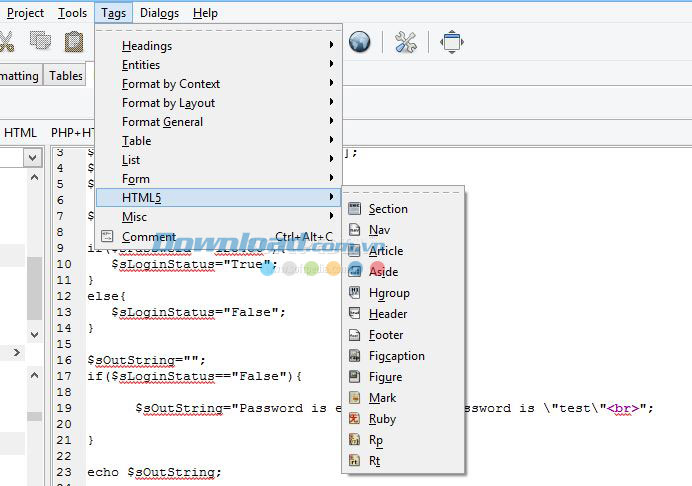Open the Dialogs menu
The height and width of the screenshot is (486, 692).
click(x=159, y=13)
